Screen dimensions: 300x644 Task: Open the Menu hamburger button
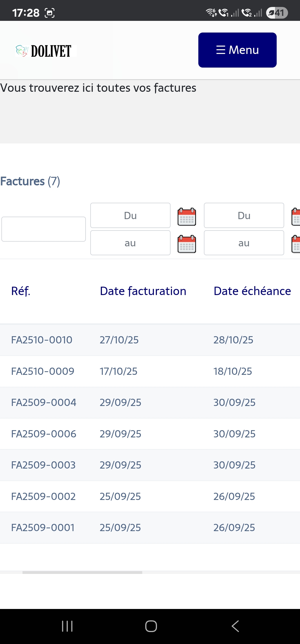coord(237,50)
